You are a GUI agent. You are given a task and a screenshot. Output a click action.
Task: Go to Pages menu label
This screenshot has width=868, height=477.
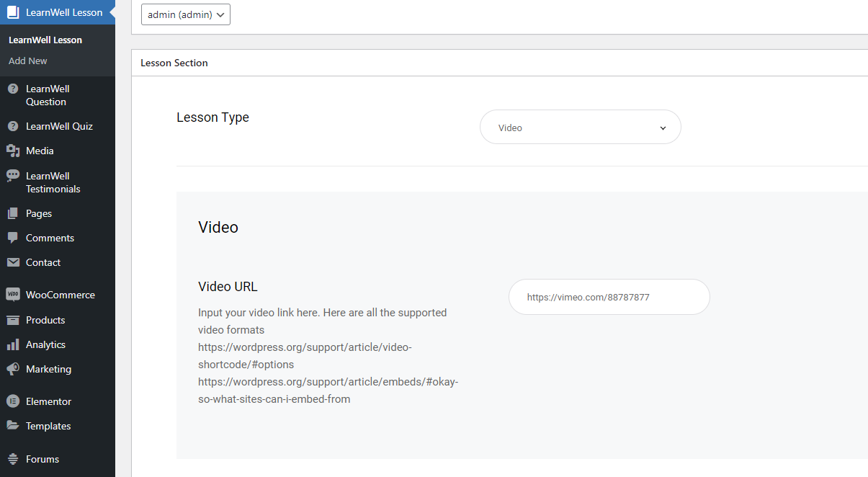[39, 213]
